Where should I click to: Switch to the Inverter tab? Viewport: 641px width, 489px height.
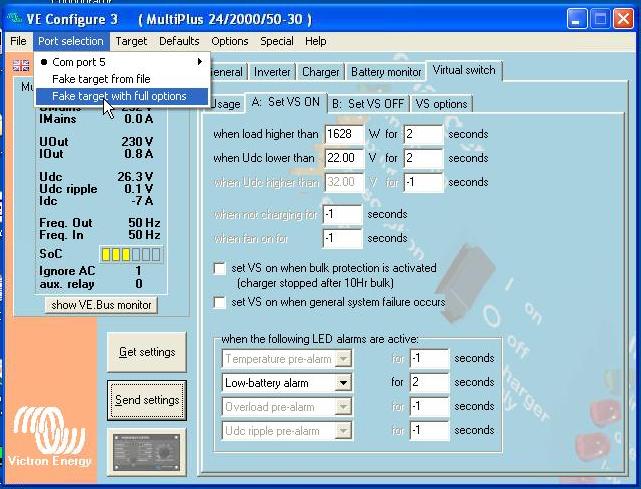[x=272, y=72]
